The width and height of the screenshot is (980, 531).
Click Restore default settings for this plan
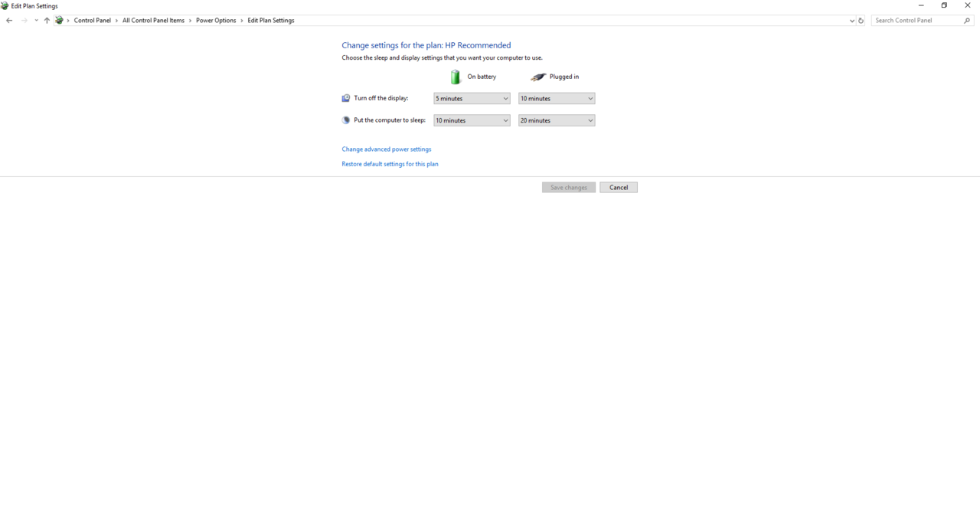point(390,164)
